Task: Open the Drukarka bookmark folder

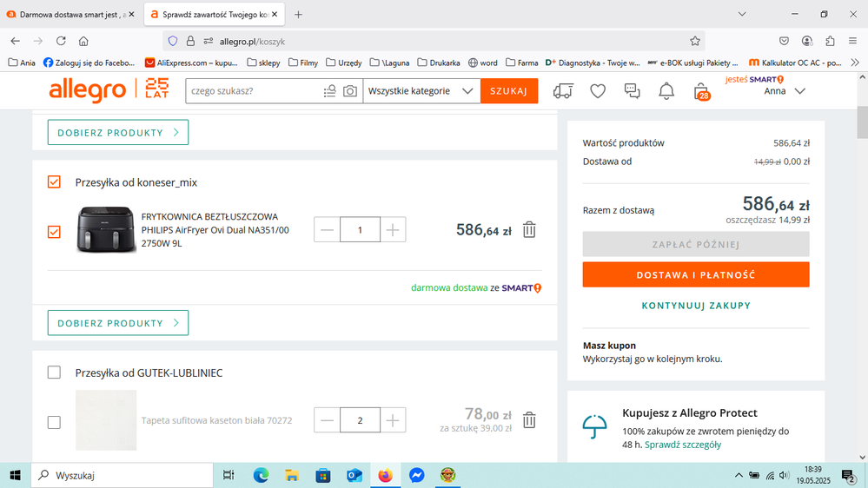Action: (x=439, y=63)
